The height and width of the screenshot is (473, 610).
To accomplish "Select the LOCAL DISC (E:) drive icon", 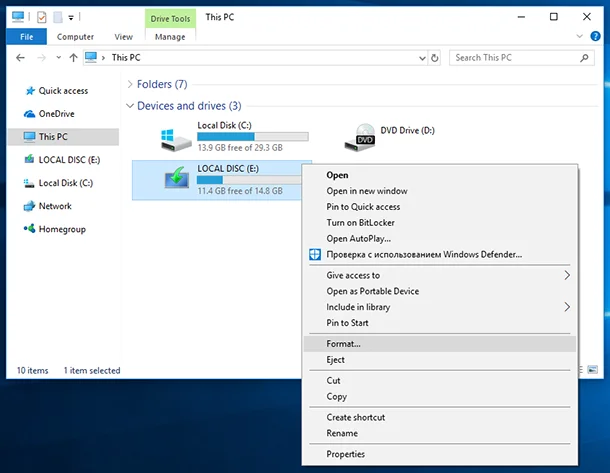I will [177, 178].
